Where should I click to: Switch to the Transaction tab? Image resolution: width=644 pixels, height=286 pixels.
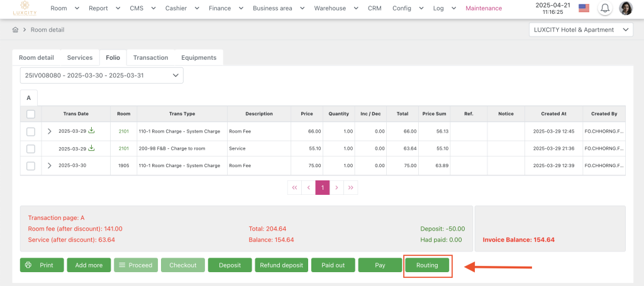pos(150,57)
